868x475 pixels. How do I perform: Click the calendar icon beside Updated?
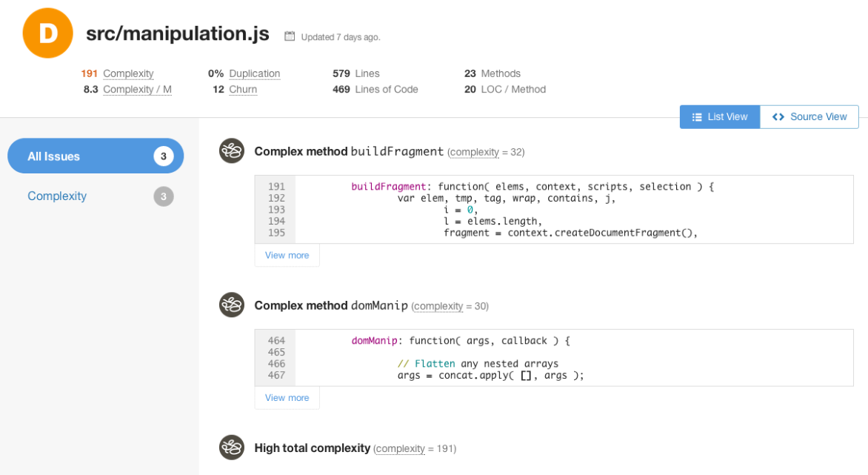click(x=290, y=36)
